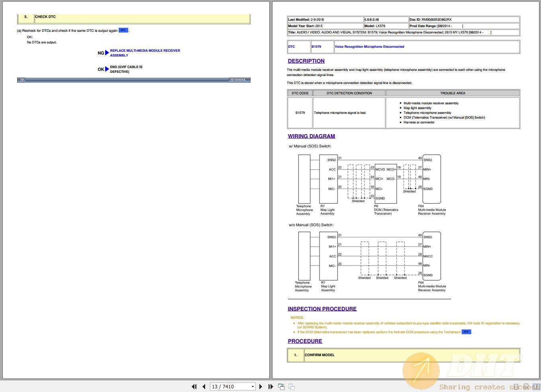Screen dimensions: 541x392
Task: Click the NOTICE label
Action: click(x=297, y=318)
